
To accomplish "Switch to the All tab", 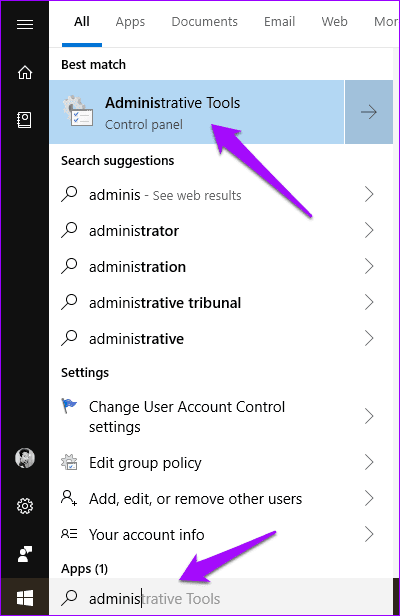I will click(x=82, y=22).
